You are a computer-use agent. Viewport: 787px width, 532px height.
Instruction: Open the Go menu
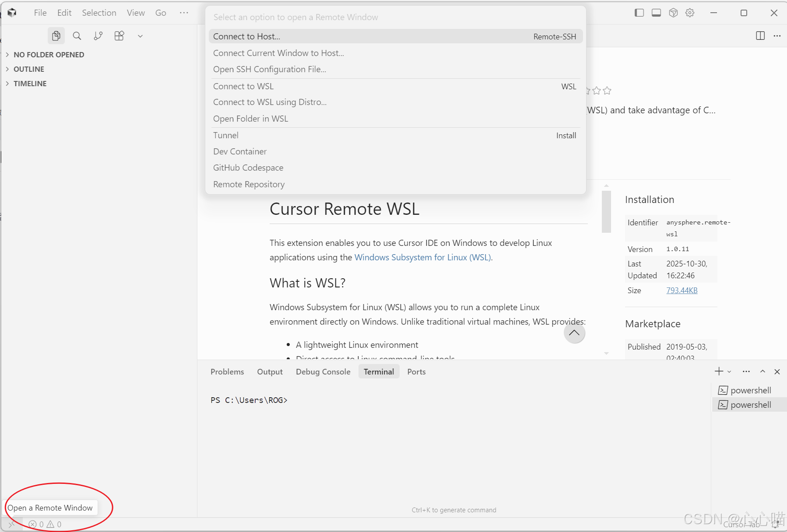[161, 13]
